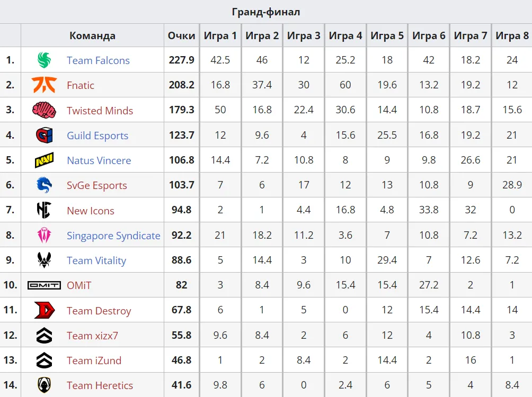Select Team iZund total 46.8

coord(182,360)
